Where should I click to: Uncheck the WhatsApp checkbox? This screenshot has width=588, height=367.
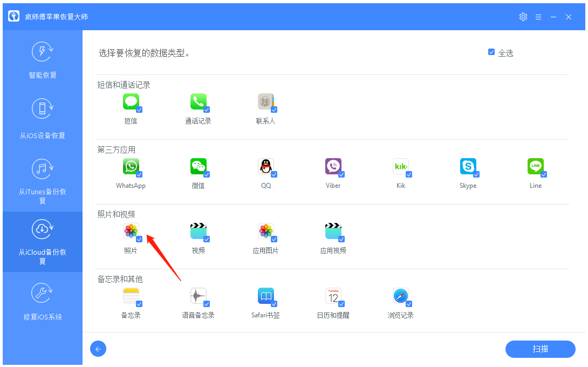point(139,174)
